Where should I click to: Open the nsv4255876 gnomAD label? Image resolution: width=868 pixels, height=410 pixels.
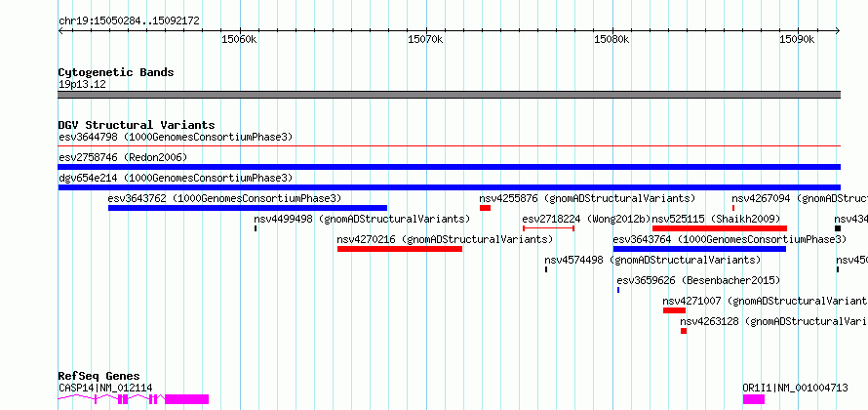pos(587,198)
